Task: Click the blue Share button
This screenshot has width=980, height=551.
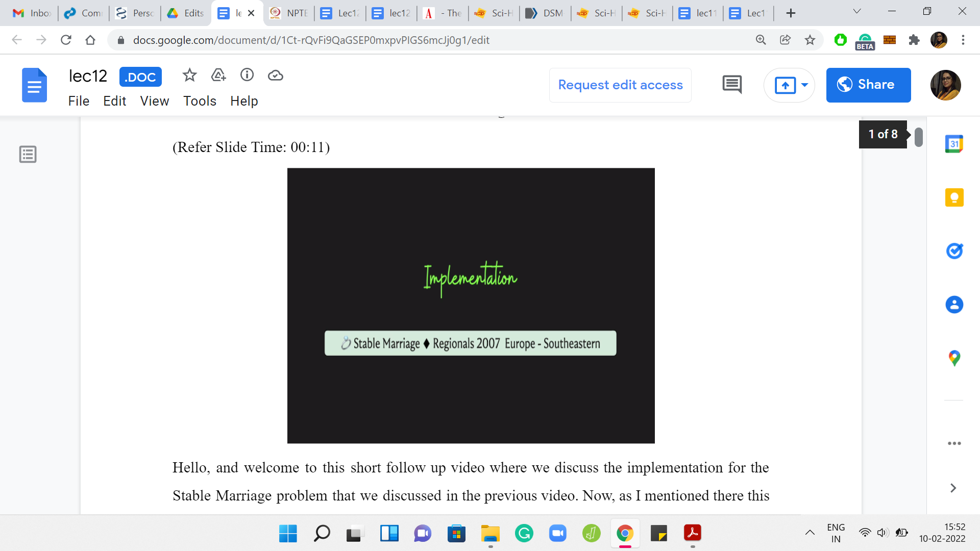Action: [868, 85]
